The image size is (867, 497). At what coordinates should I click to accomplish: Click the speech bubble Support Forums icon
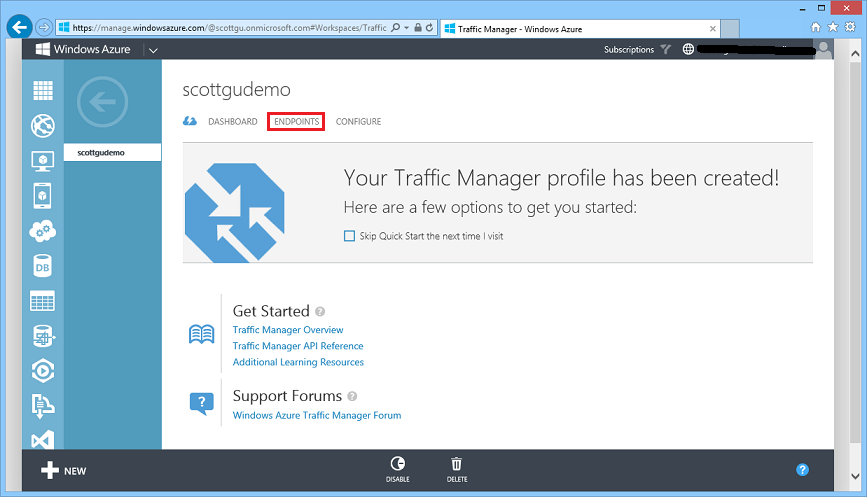(x=201, y=404)
